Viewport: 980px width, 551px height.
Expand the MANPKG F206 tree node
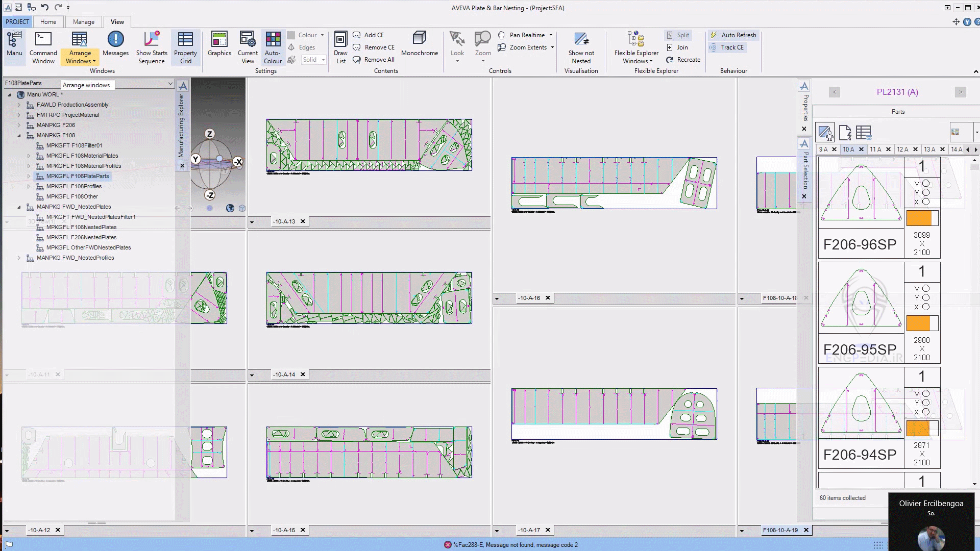tap(19, 125)
